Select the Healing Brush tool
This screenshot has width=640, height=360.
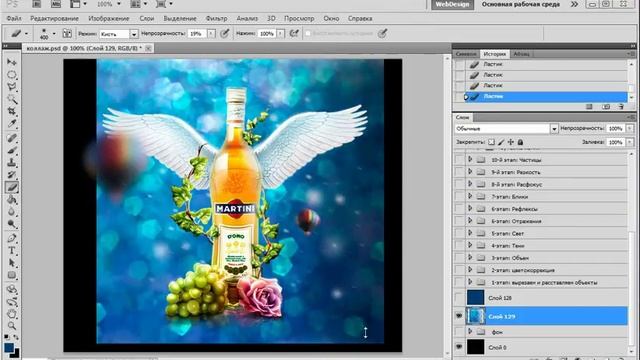coord(11,138)
